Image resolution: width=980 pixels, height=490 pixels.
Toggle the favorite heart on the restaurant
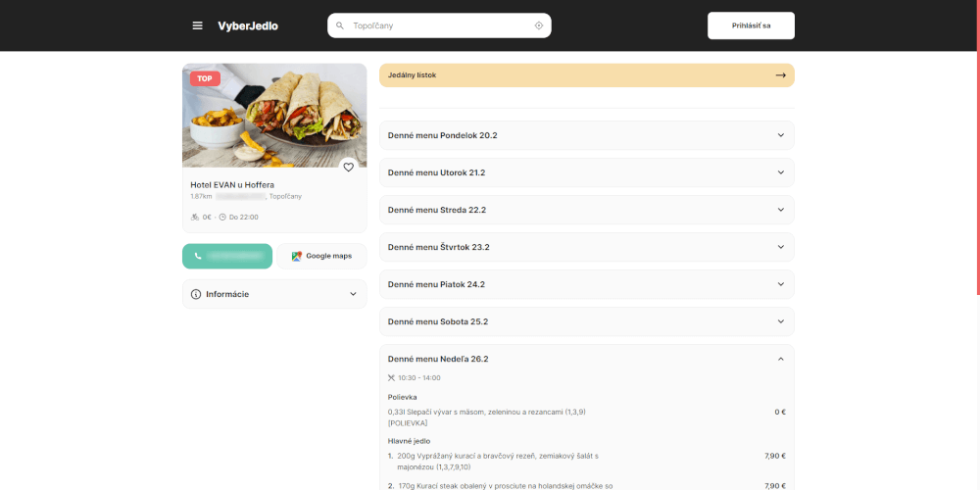pyautogui.click(x=348, y=167)
